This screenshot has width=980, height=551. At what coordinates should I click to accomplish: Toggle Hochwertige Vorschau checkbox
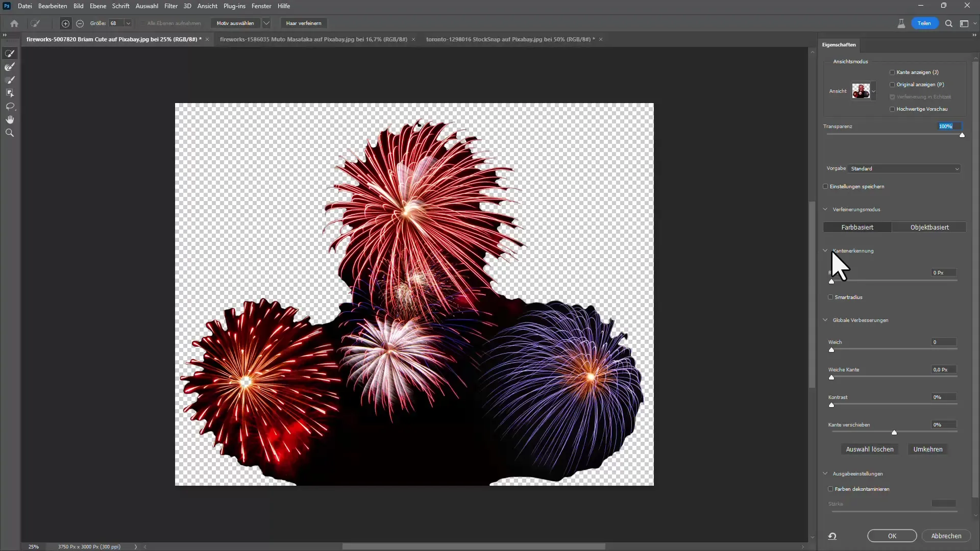point(892,109)
